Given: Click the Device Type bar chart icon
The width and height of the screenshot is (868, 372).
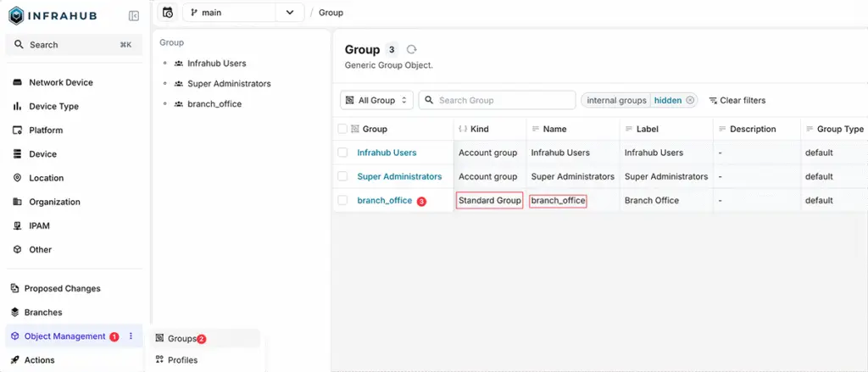Looking at the screenshot, I should [x=17, y=106].
